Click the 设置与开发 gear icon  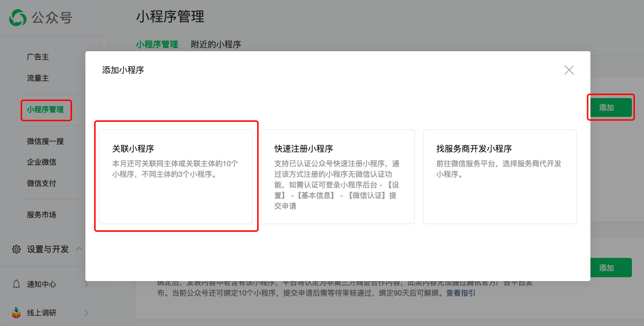pos(16,249)
